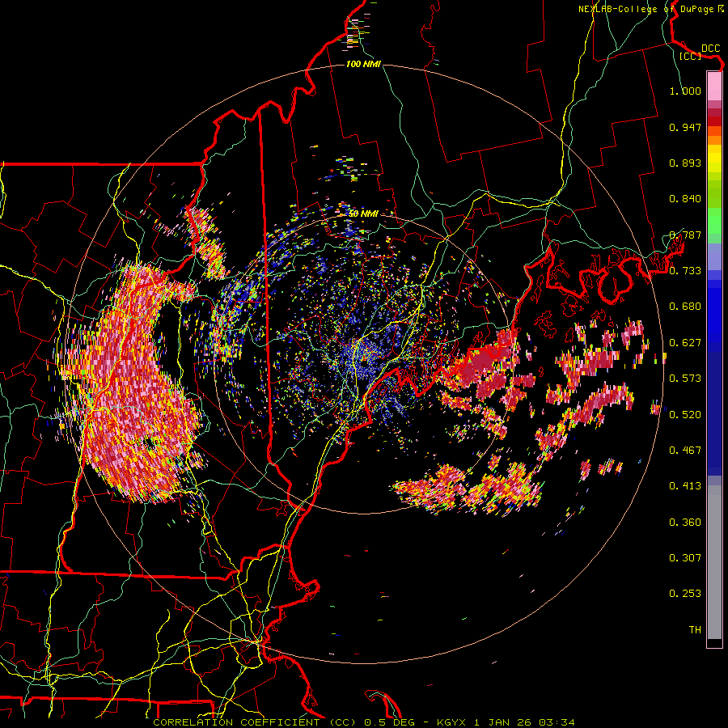This screenshot has width=728, height=728.
Task: Click the 0.733 color scale value
Action: click(x=685, y=271)
